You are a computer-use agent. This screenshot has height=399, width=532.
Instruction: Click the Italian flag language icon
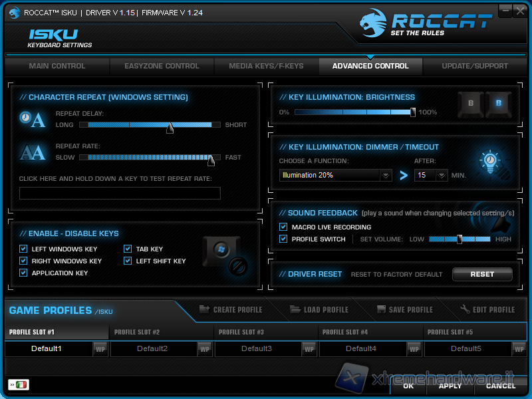[x=22, y=385]
